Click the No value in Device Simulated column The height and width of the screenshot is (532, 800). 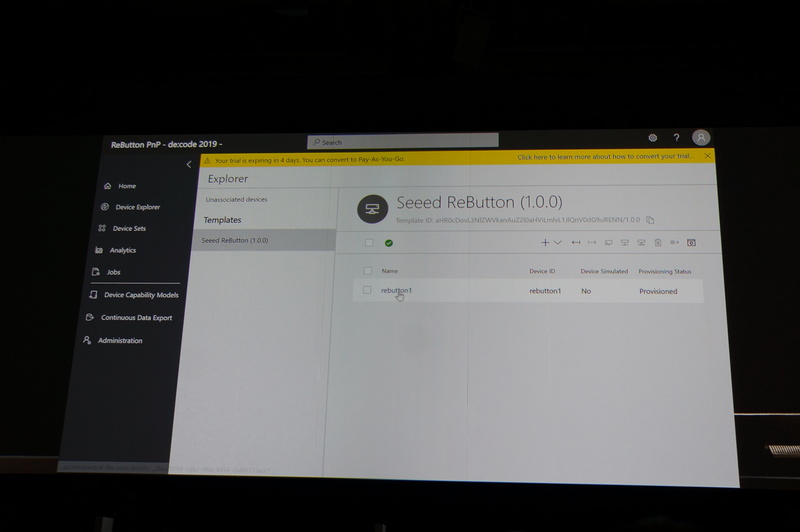586,291
